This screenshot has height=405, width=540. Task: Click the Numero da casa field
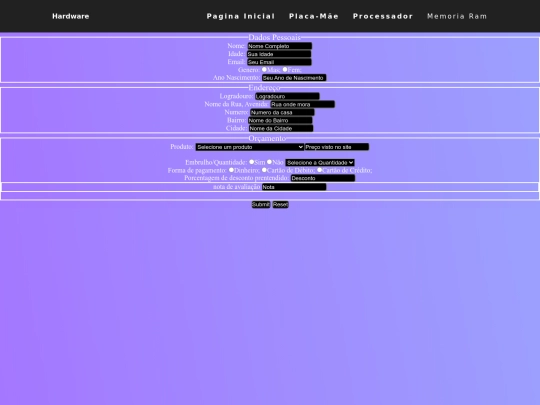point(282,112)
